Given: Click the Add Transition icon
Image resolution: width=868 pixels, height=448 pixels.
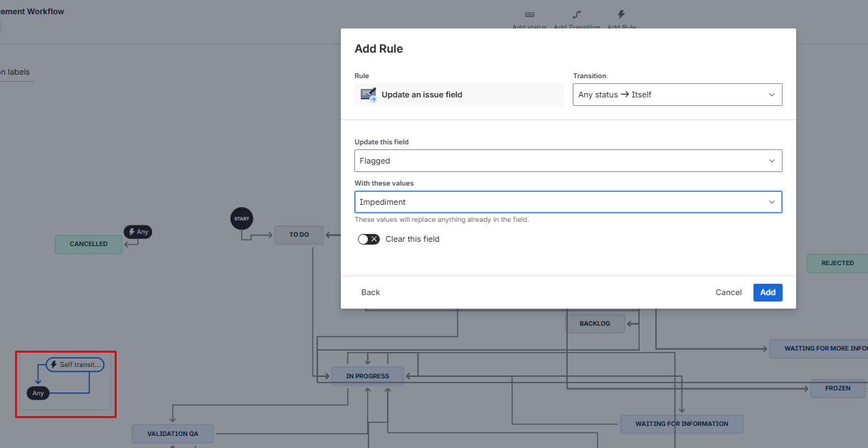Looking at the screenshot, I should (577, 14).
